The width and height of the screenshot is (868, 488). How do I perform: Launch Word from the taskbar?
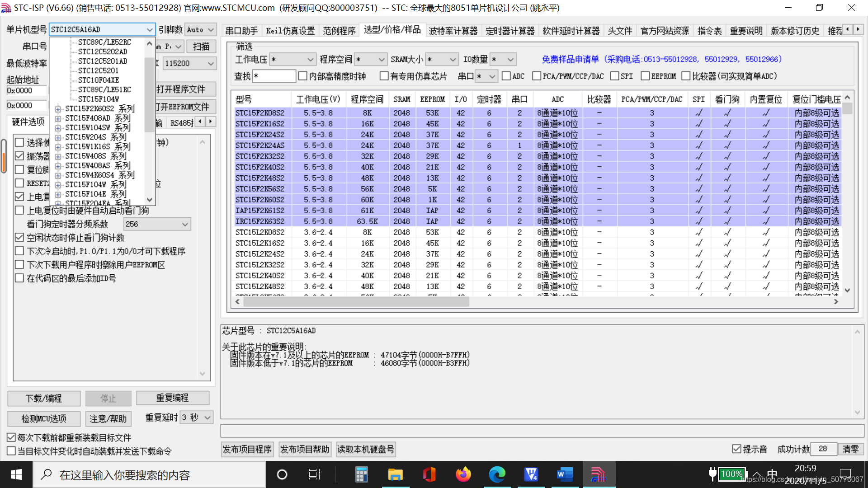[x=565, y=474]
